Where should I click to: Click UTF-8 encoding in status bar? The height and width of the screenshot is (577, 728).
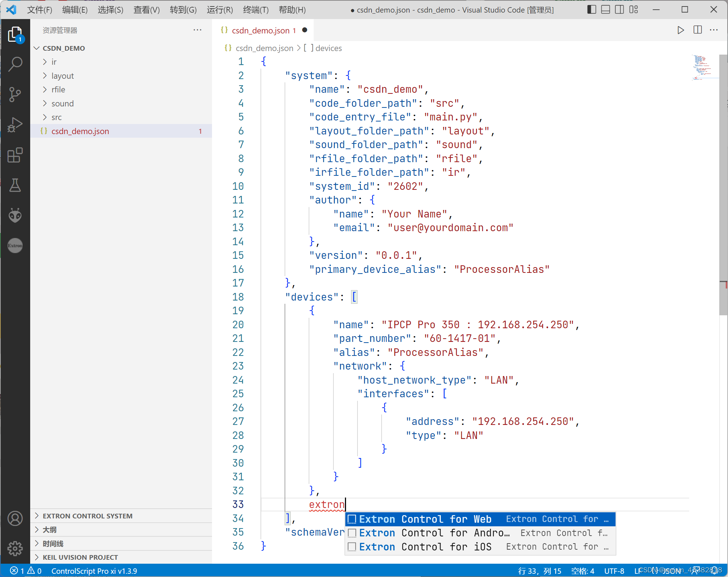point(614,571)
